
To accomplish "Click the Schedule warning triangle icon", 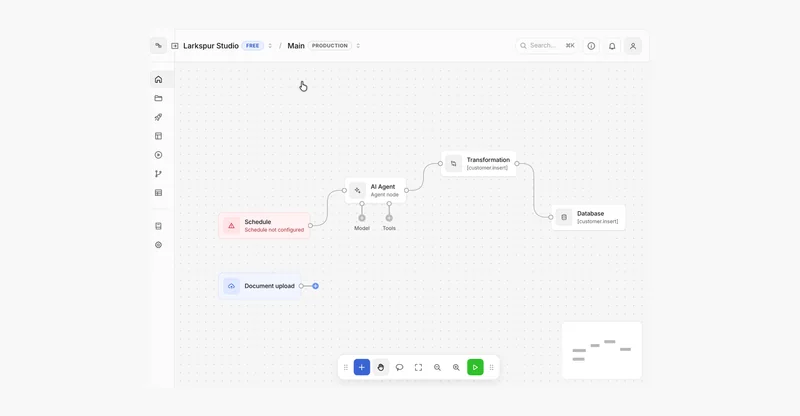I will click(231, 226).
